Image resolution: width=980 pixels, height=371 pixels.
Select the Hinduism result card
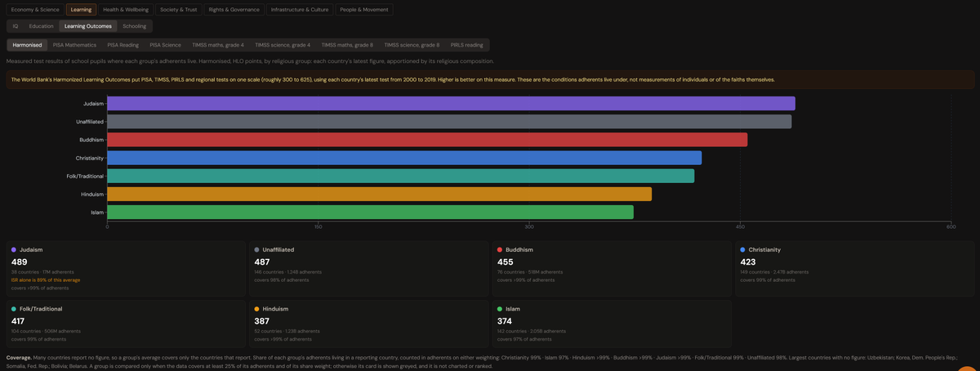(368, 324)
